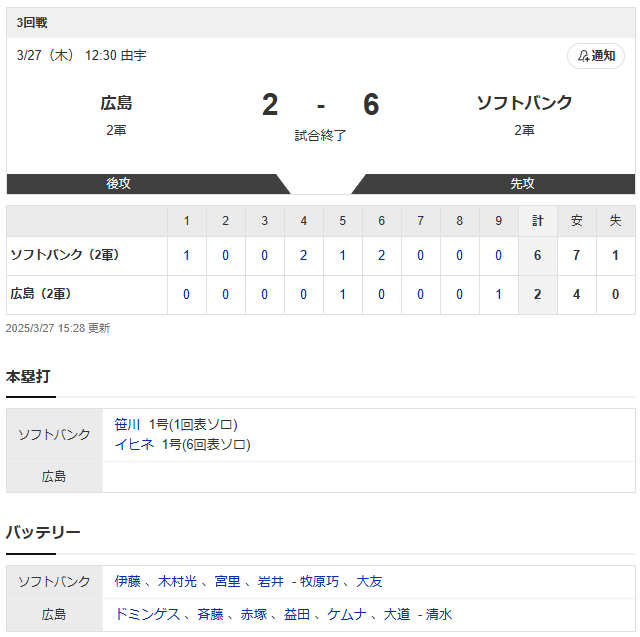Open catcher link 大友
This screenshot has width=640, height=637.
pyautogui.click(x=369, y=582)
